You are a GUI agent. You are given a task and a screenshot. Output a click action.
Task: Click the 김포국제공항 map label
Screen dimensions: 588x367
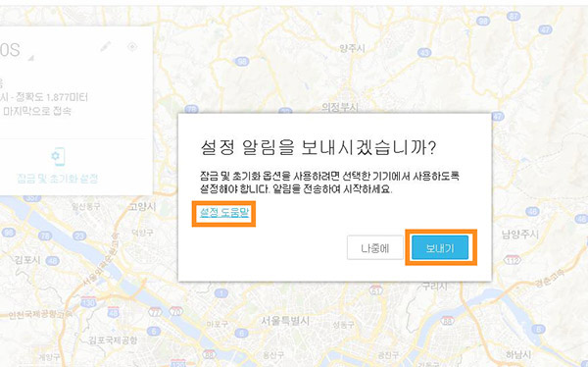[113, 341]
